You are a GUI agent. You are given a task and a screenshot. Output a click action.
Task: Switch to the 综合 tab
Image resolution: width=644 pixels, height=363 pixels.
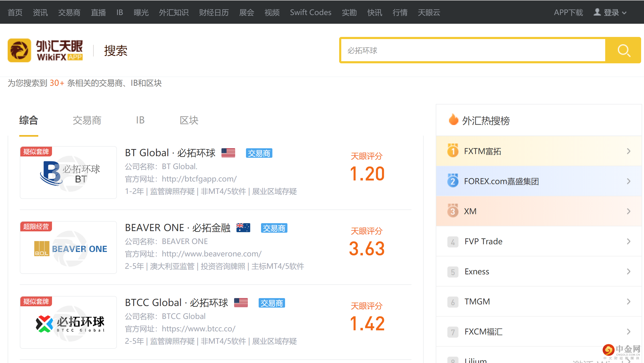click(29, 120)
